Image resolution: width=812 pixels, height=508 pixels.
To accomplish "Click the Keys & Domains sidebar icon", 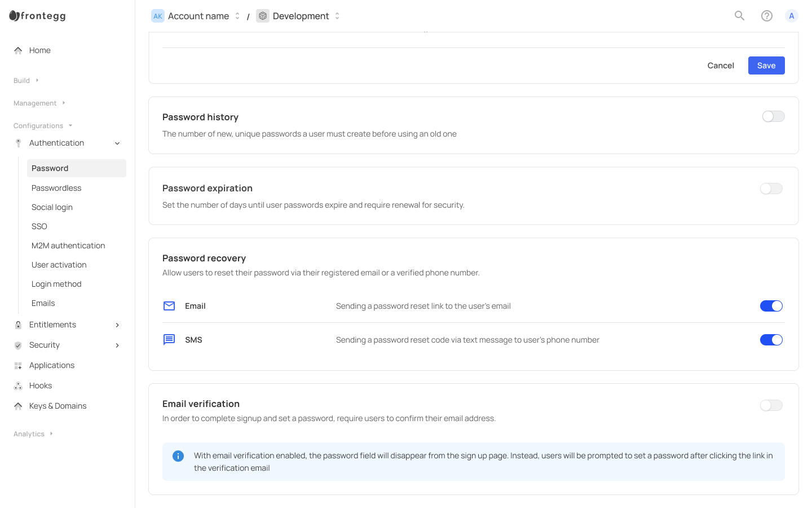I will tap(18, 406).
